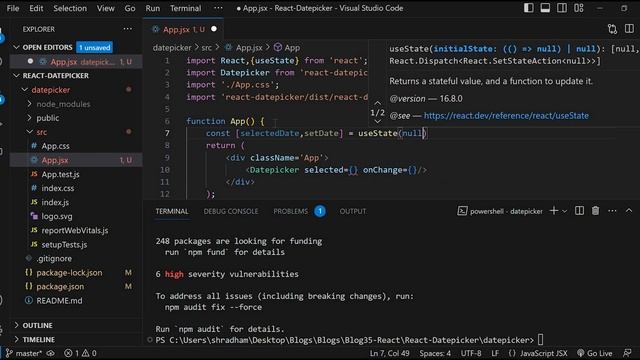
Task: Open Run menu
Action: [x=153, y=8]
